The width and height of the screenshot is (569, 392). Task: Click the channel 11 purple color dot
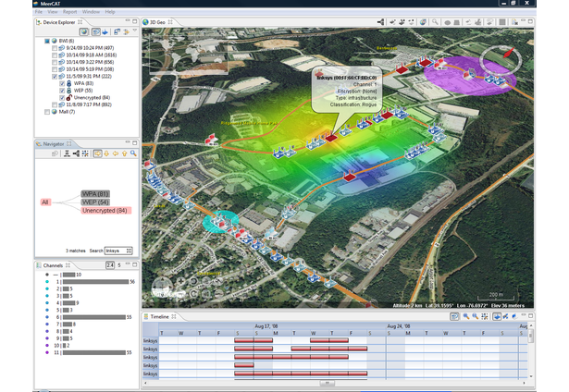(45, 353)
